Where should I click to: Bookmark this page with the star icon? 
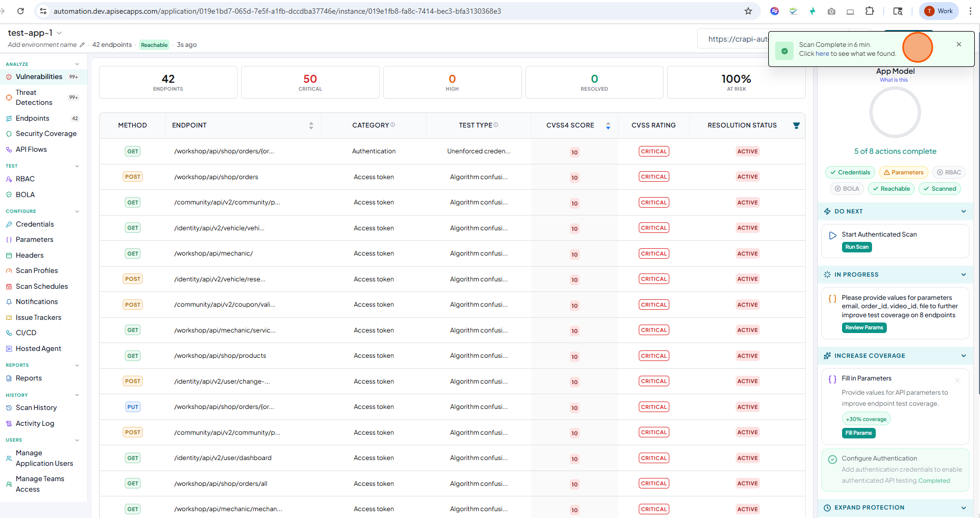pyautogui.click(x=748, y=11)
